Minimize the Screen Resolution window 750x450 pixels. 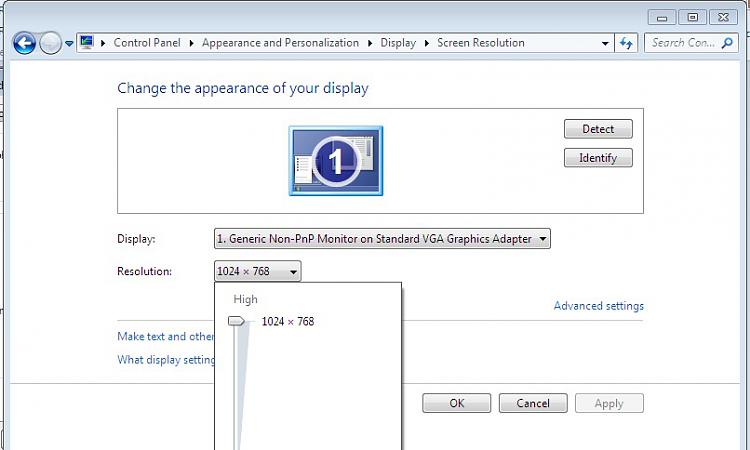pos(662,18)
